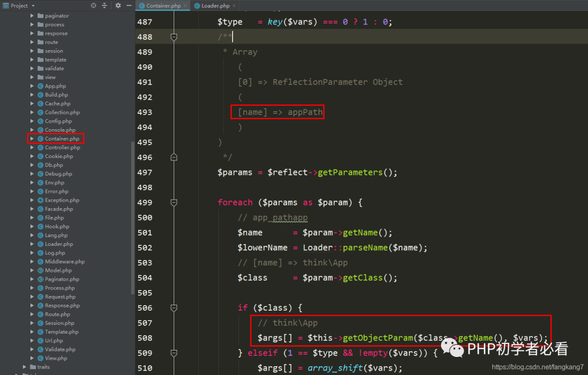Select the Error.php class icon
The height and width of the screenshot is (375, 588).
(40, 191)
